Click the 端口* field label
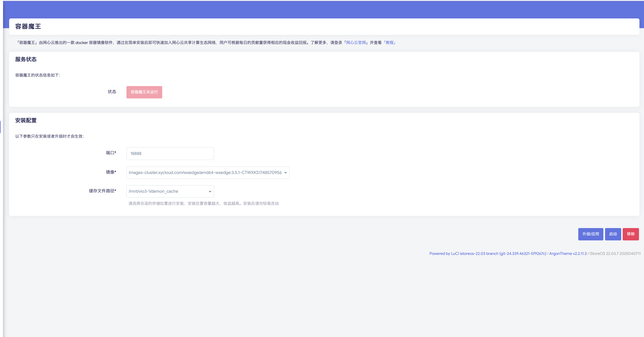This screenshot has width=644, height=337. coord(111,153)
